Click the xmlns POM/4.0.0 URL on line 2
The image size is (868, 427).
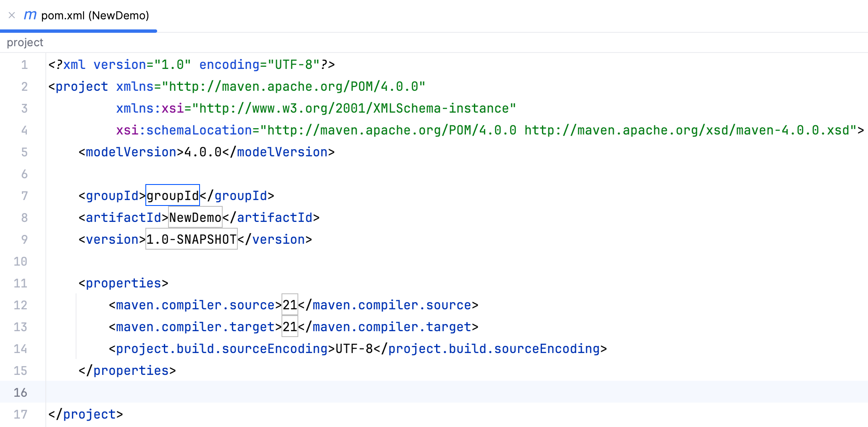pyautogui.click(x=293, y=87)
